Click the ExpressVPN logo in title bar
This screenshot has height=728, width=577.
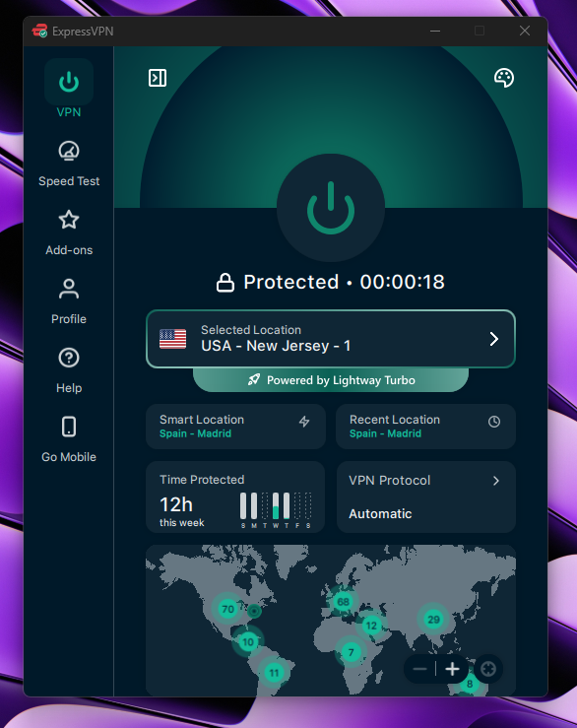coord(40,31)
